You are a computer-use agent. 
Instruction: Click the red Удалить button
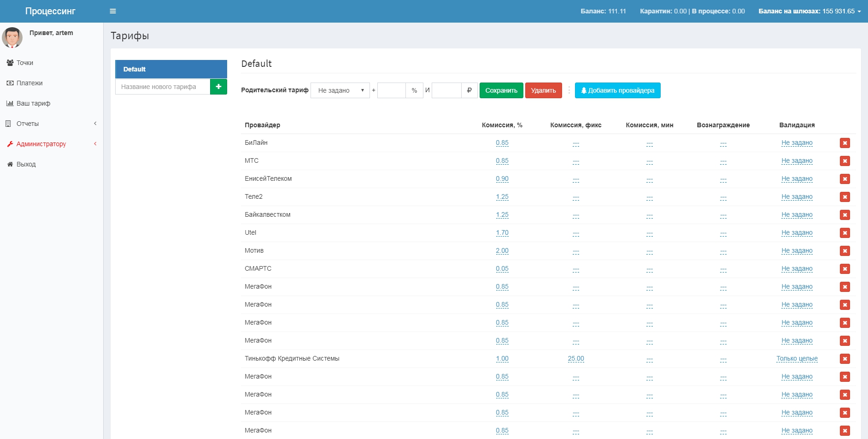543,90
